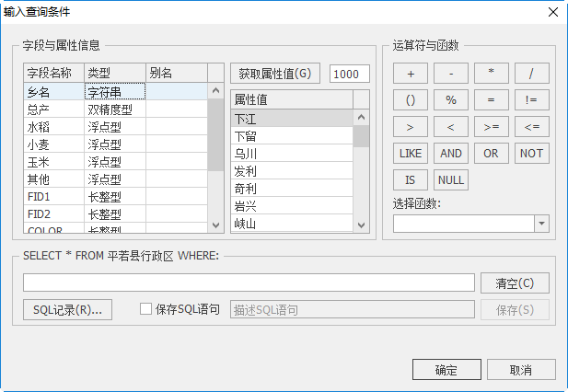
Task: Click the parentheses () button
Action: [x=410, y=100]
